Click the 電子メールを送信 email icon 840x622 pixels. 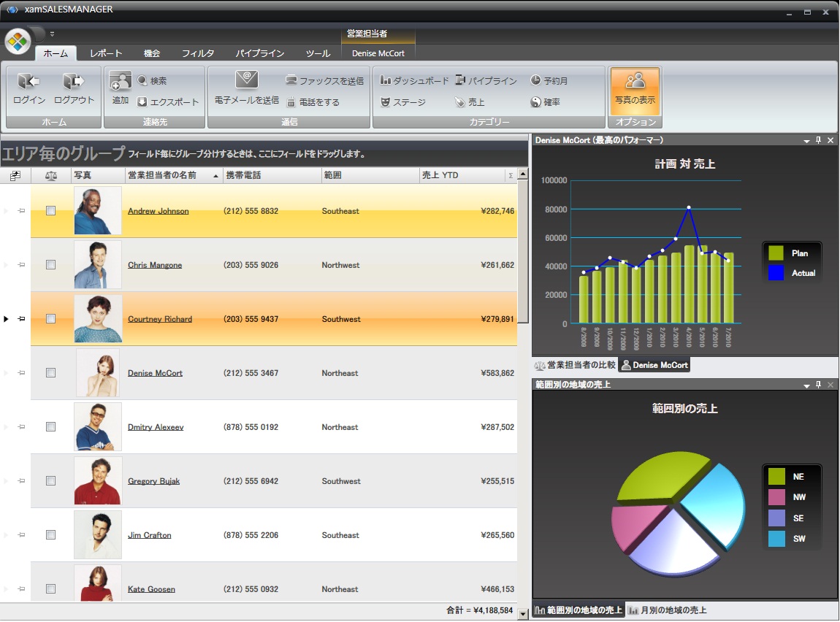(x=247, y=80)
